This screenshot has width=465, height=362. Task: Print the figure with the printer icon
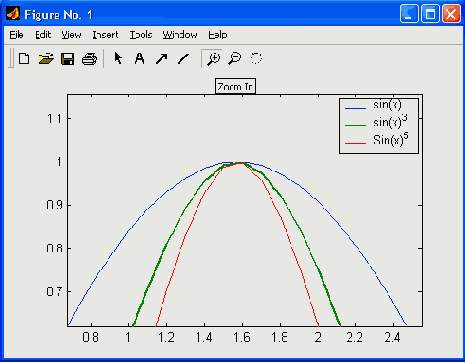[x=89, y=59]
